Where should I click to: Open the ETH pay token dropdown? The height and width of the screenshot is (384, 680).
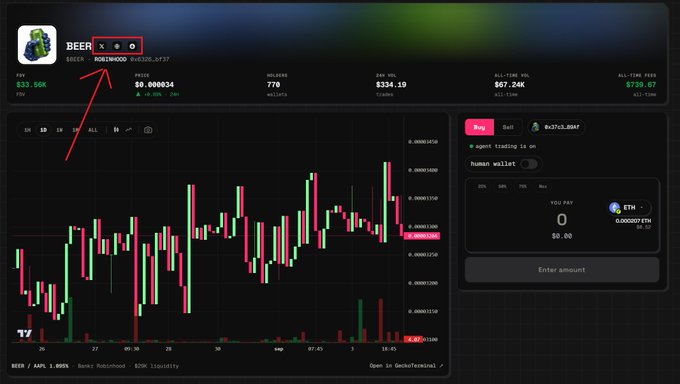629,208
